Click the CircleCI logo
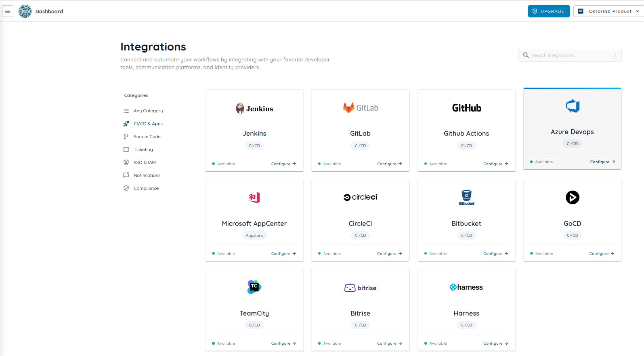The width and height of the screenshot is (644, 356). point(361,197)
